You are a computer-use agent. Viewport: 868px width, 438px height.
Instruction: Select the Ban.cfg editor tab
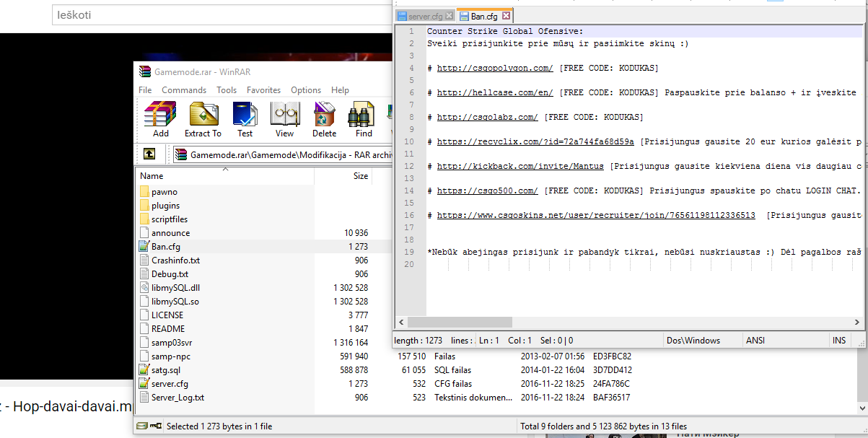pyautogui.click(x=484, y=15)
